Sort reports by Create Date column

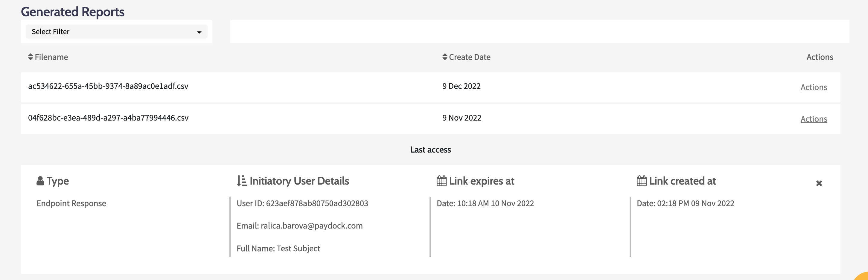[x=445, y=57]
